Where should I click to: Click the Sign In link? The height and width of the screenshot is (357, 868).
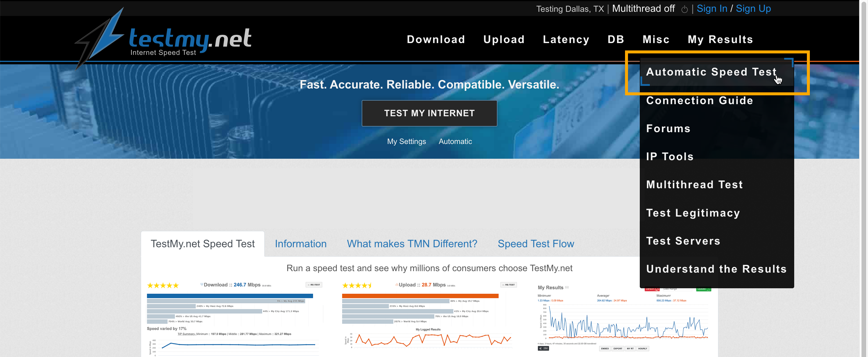pyautogui.click(x=712, y=9)
